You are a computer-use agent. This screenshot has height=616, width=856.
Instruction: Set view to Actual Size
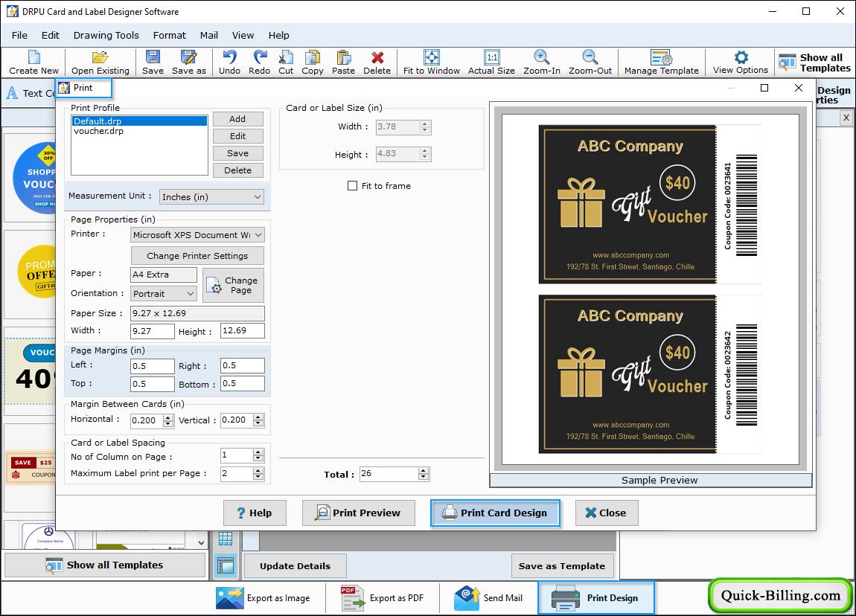491,62
